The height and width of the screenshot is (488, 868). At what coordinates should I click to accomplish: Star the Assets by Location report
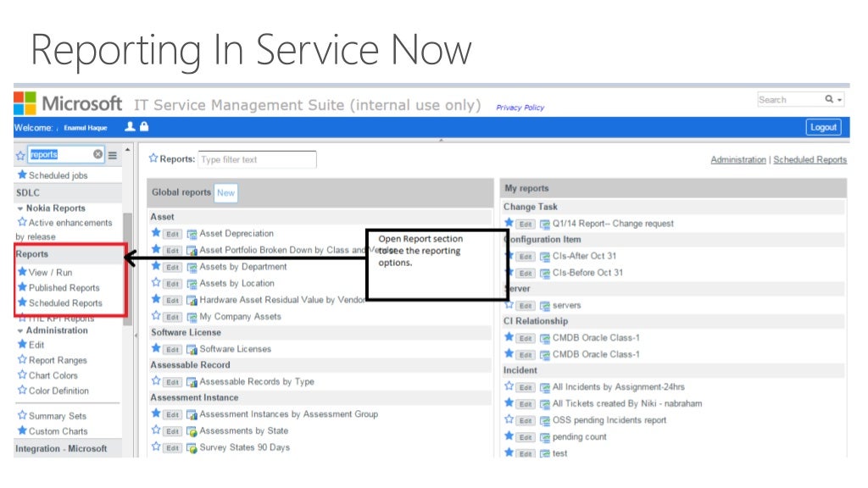point(156,282)
